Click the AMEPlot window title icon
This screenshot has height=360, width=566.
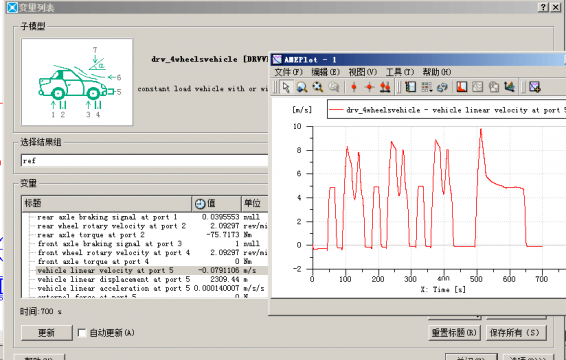277,59
